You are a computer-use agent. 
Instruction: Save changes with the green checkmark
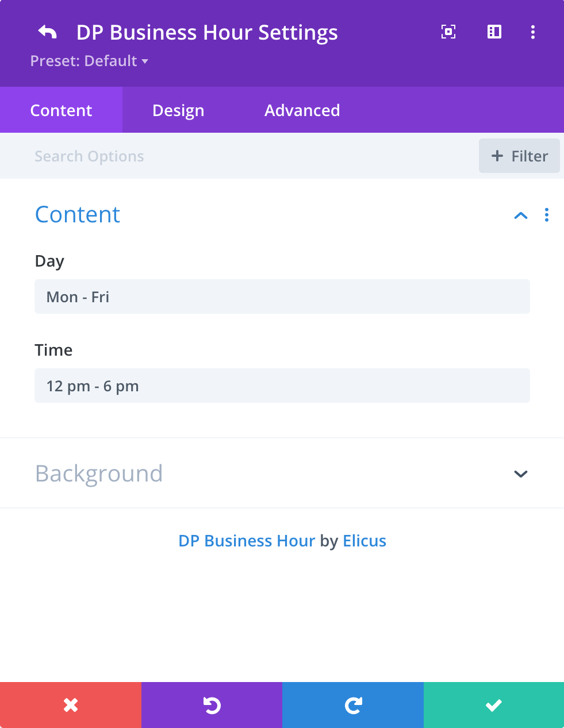(494, 705)
